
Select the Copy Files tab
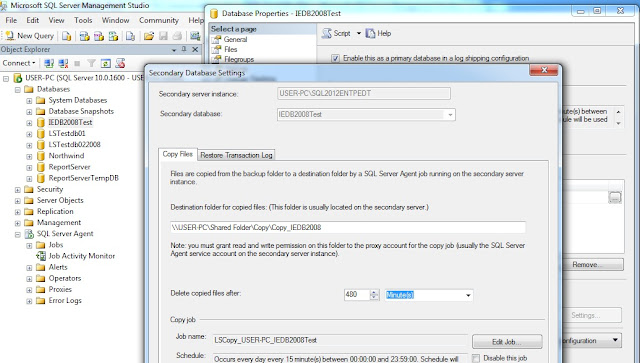click(178, 154)
